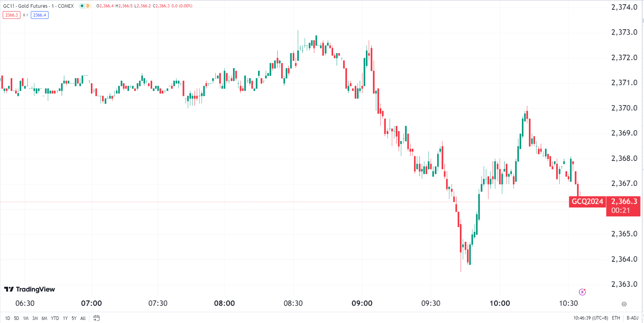Click the blue buy price 2366.4 button
This screenshot has height=323, width=644.
pos(39,15)
